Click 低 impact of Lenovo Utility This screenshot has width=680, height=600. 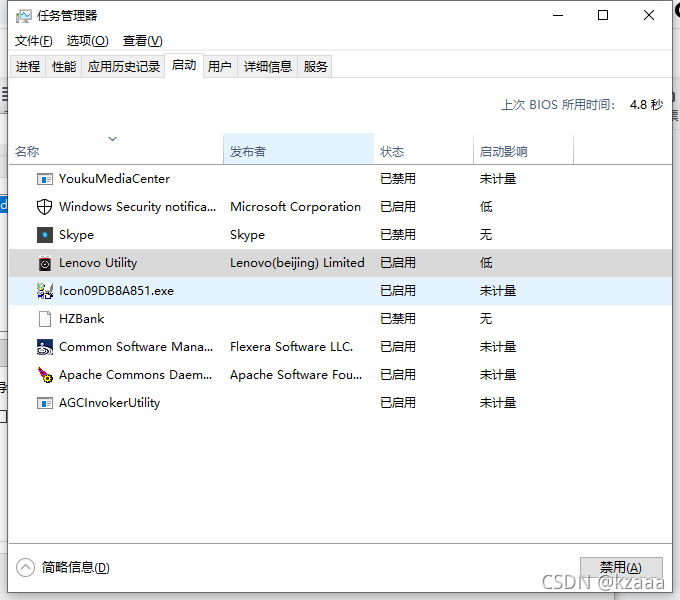point(486,263)
